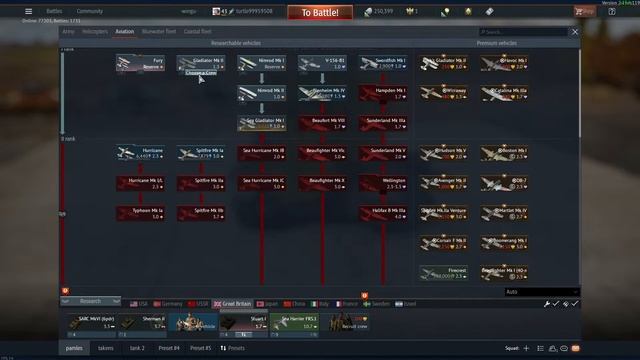Image resolution: width=640 pixels, height=360 pixels.
Task: Click the help icon at top right
Action: coord(612,11)
